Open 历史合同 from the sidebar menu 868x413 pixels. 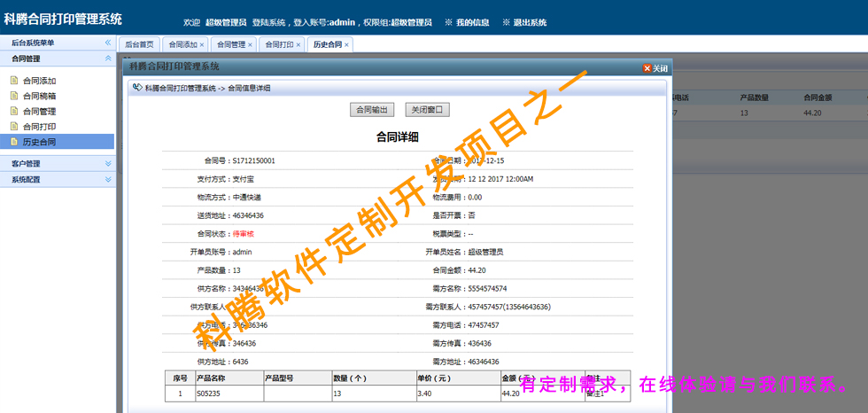[39, 143]
